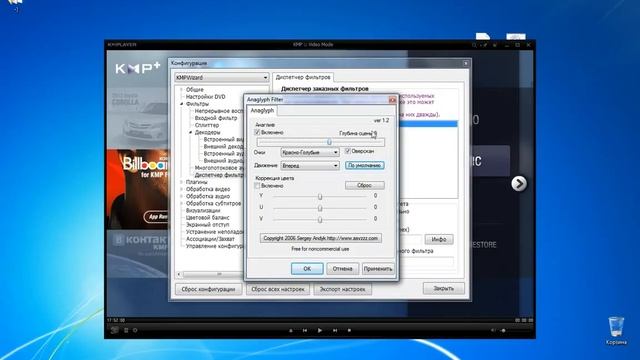Viewport: 640px width, 360px height.
Task: Expand the Плагины tree node
Action: [182, 182]
